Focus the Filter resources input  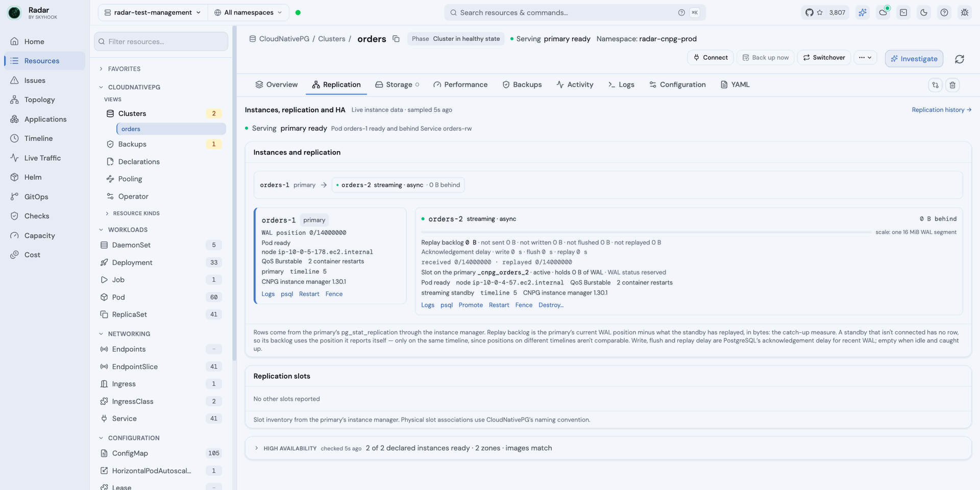(x=161, y=42)
